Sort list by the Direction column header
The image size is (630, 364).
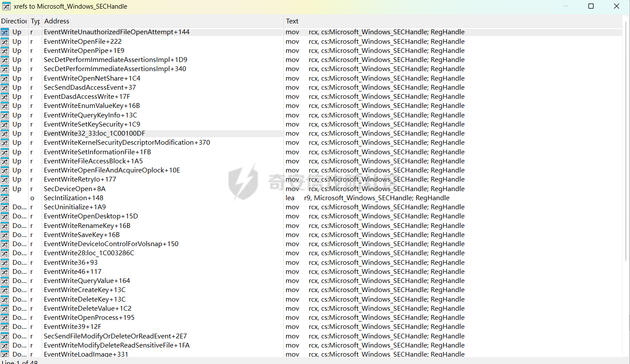click(14, 21)
